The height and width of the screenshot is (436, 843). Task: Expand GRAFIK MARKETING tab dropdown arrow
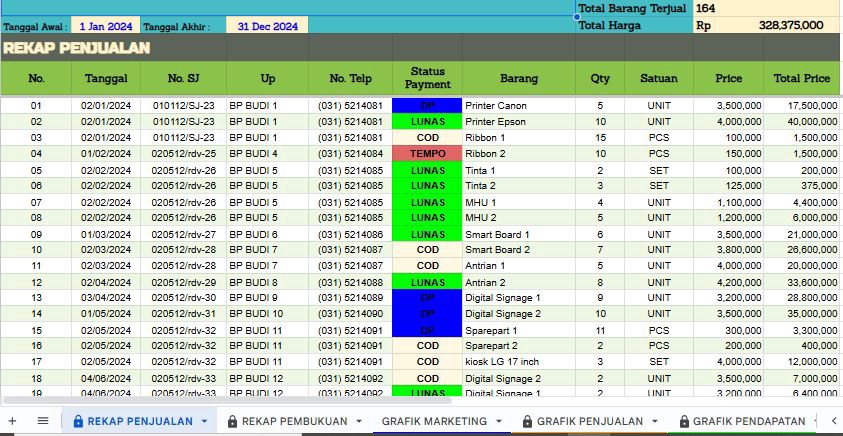(x=498, y=421)
